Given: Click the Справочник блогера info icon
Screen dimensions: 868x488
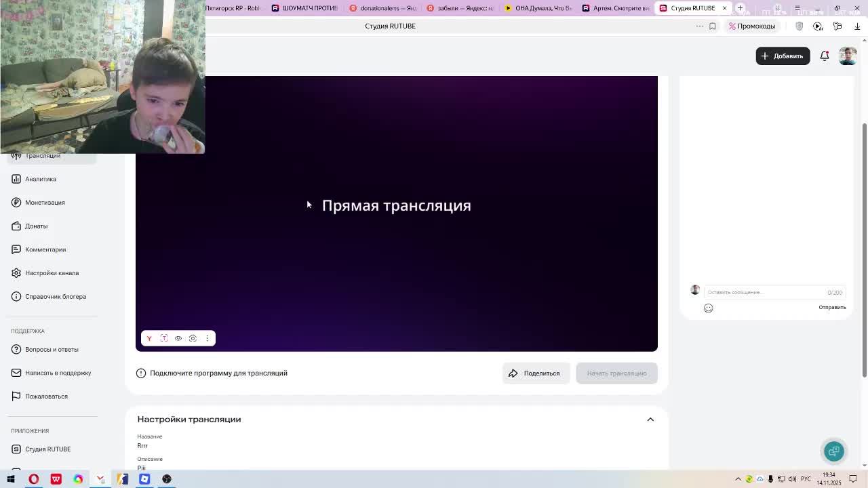Looking at the screenshot, I should click(x=16, y=296).
